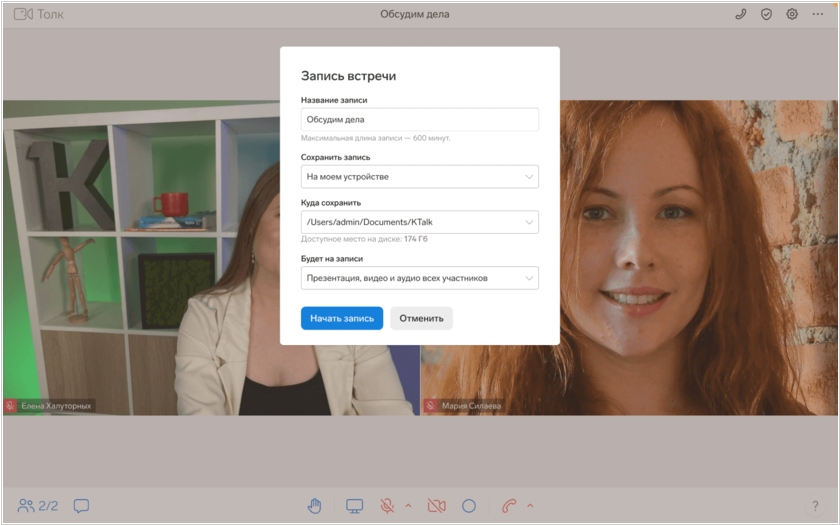Open the 'Презентация, видео и аудио' dropdown
This screenshot has height=525, width=840.
[x=419, y=278]
